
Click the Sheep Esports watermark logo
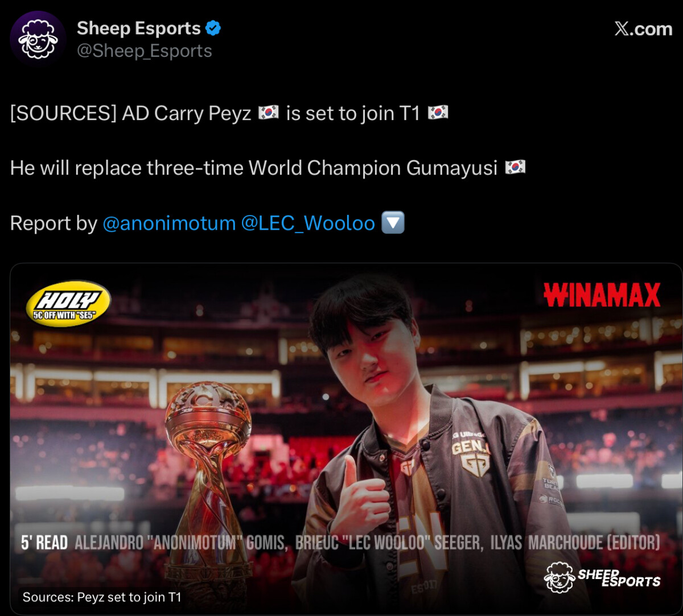point(602,577)
